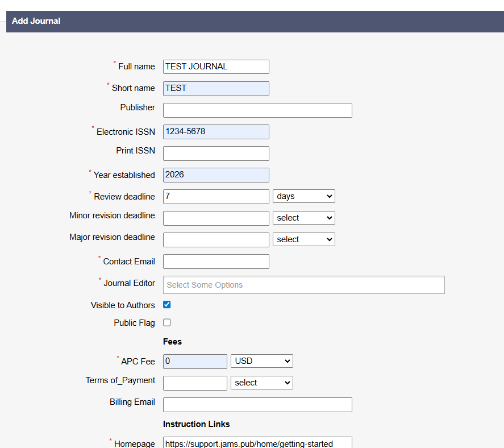Open the Review deadline days dropdown
The image size is (504, 448).
coord(303,196)
